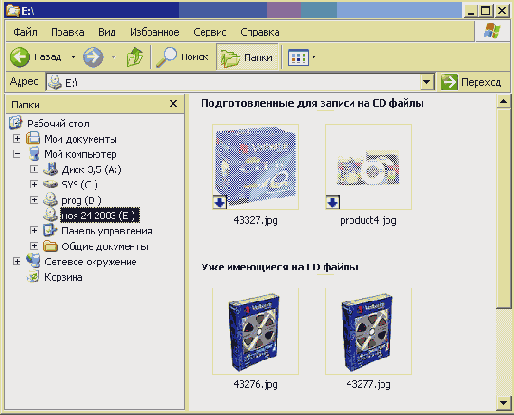Click pending-write arrow badge on product4.jpg
The height and width of the screenshot is (415, 514).
(x=333, y=202)
